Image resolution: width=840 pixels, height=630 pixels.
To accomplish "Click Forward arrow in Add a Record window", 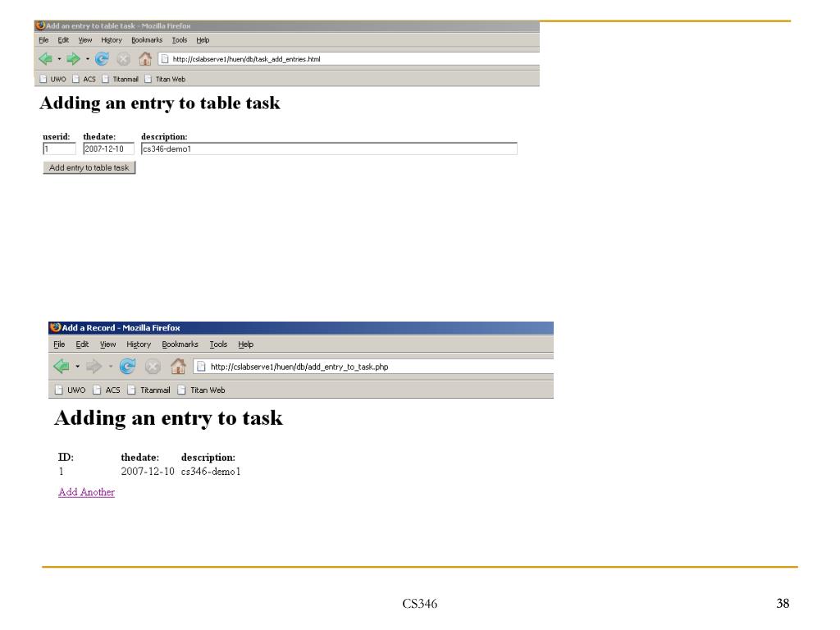I will pos(94,367).
